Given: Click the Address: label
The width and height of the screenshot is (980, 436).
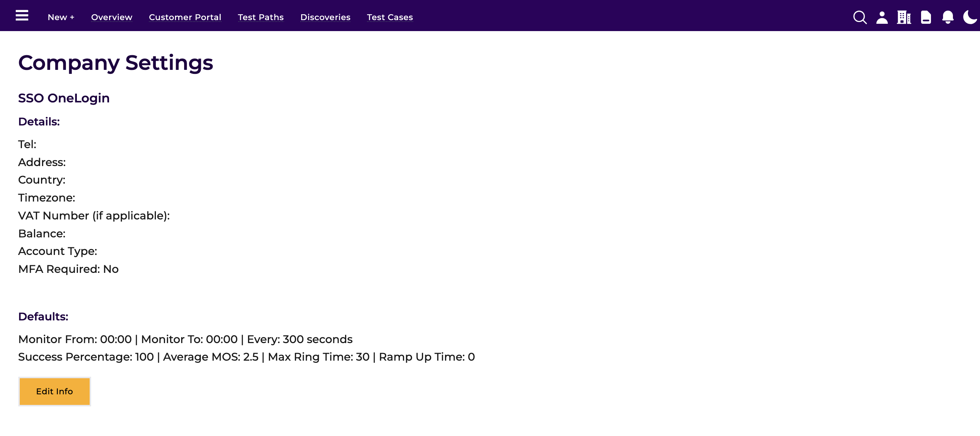Looking at the screenshot, I should click(42, 162).
